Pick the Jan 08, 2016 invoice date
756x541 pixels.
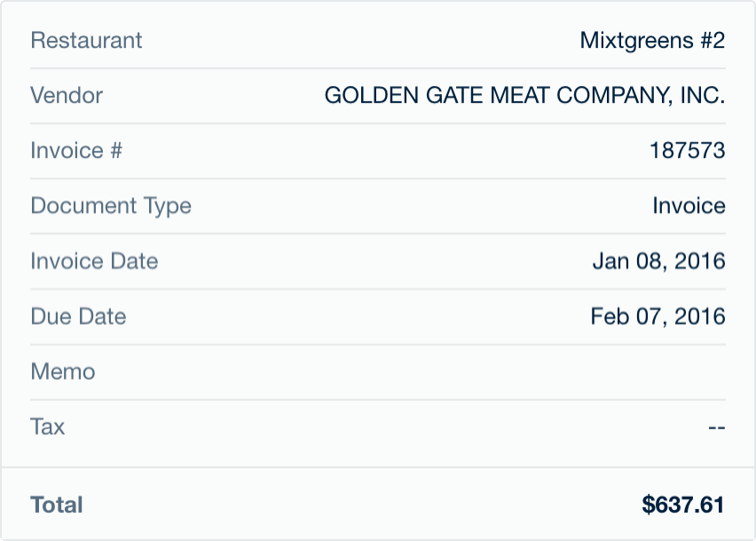click(x=658, y=262)
